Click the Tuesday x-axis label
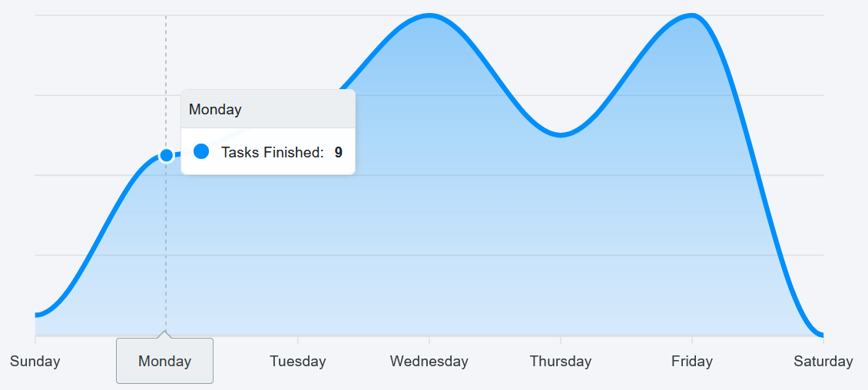The height and width of the screenshot is (390, 868). (x=298, y=362)
